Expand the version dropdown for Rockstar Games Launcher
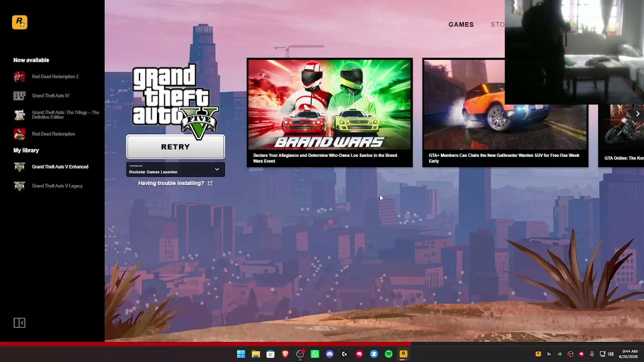This screenshot has height=362, width=644. [176, 169]
